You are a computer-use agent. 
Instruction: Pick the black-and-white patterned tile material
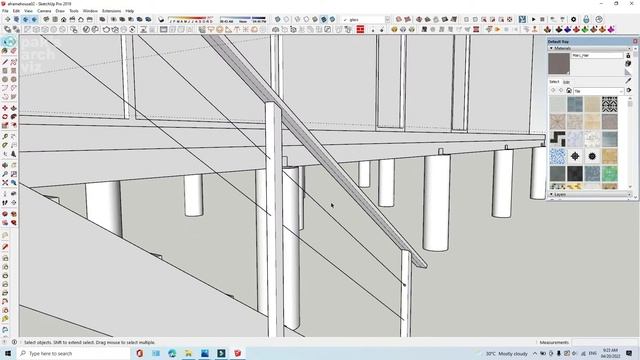609,104
